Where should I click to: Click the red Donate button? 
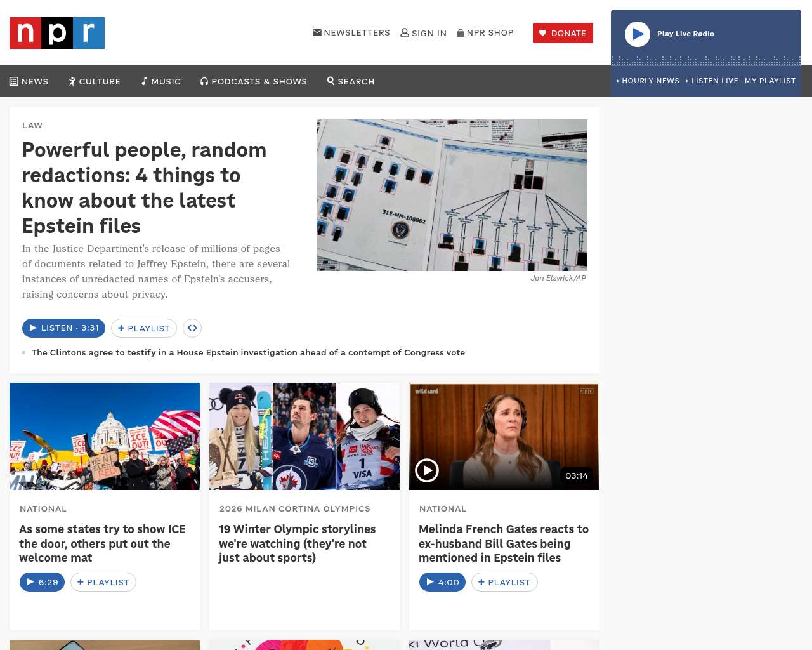coord(563,33)
